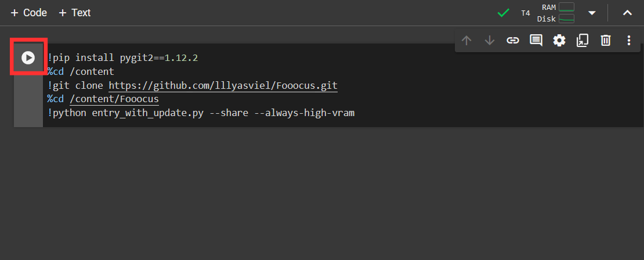Run the code cell with play button
Image resolution: width=644 pixels, height=260 pixels.
click(28, 57)
